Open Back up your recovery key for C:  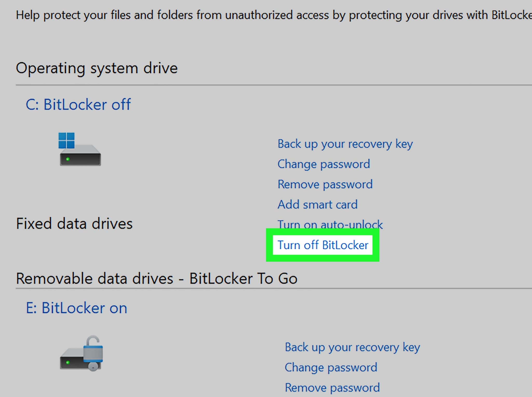tap(345, 144)
